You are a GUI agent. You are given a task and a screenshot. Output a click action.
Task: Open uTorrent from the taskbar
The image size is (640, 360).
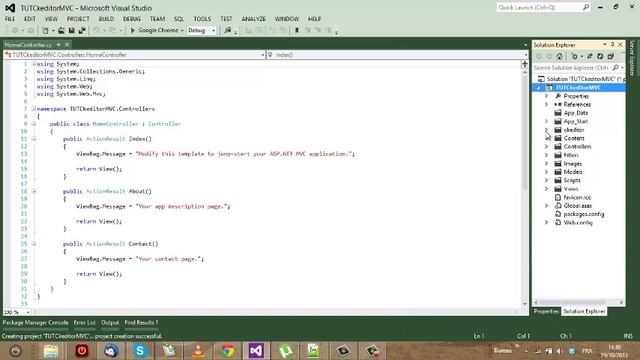[285, 351]
